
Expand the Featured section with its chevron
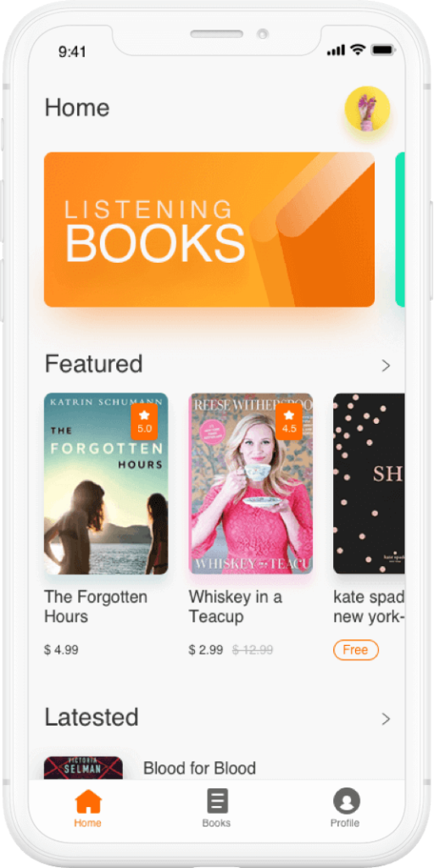(x=386, y=365)
